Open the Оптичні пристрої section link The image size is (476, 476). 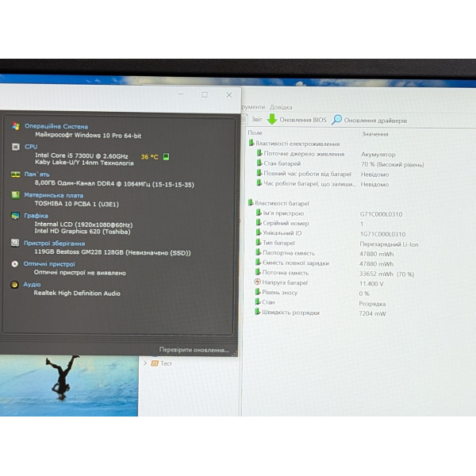click(x=49, y=264)
